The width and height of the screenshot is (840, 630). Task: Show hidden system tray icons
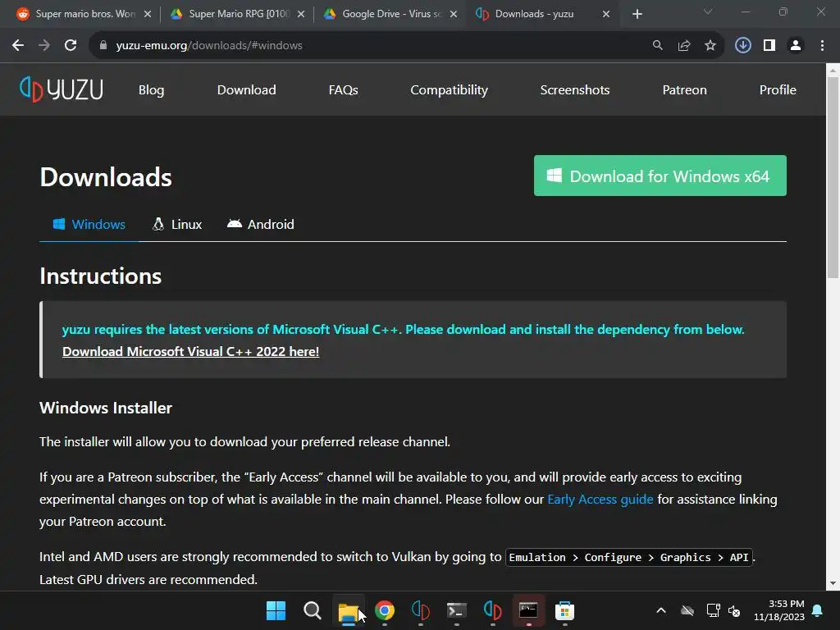pos(661,610)
